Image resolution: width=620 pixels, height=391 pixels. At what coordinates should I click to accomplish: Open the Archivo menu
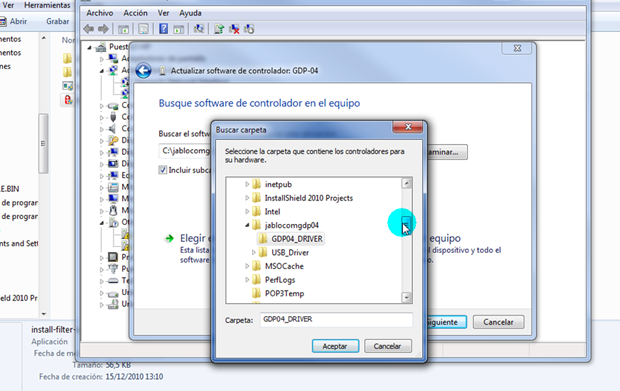(100, 13)
